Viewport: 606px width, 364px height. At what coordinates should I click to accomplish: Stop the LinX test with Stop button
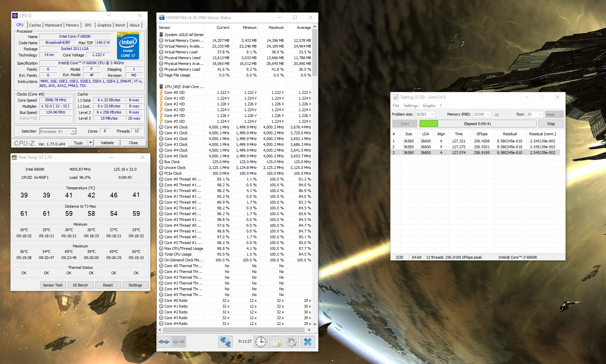click(x=551, y=124)
